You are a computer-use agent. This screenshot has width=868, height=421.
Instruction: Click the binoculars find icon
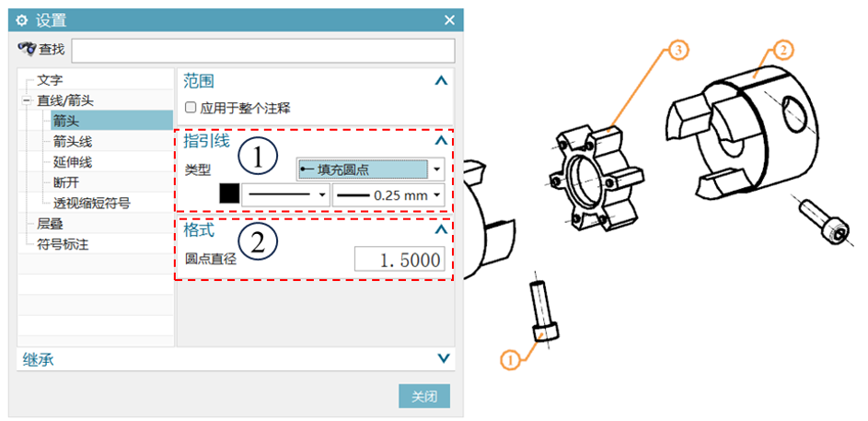(x=27, y=50)
